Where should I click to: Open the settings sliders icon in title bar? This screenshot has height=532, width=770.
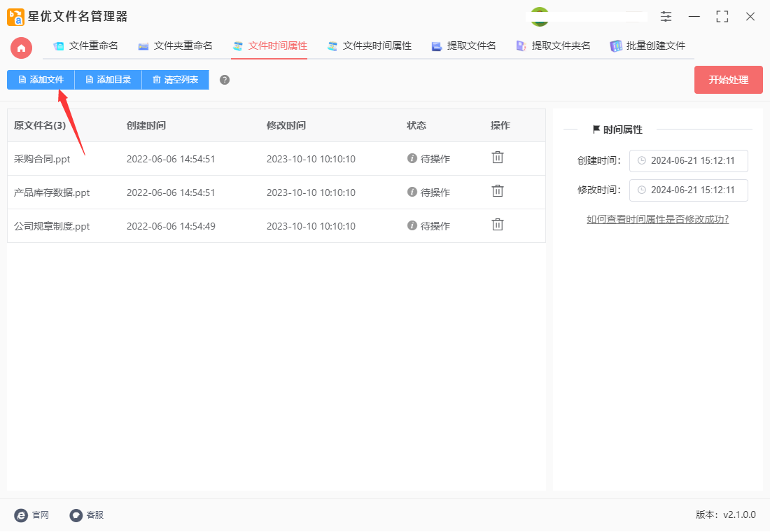pyautogui.click(x=666, y=17)
